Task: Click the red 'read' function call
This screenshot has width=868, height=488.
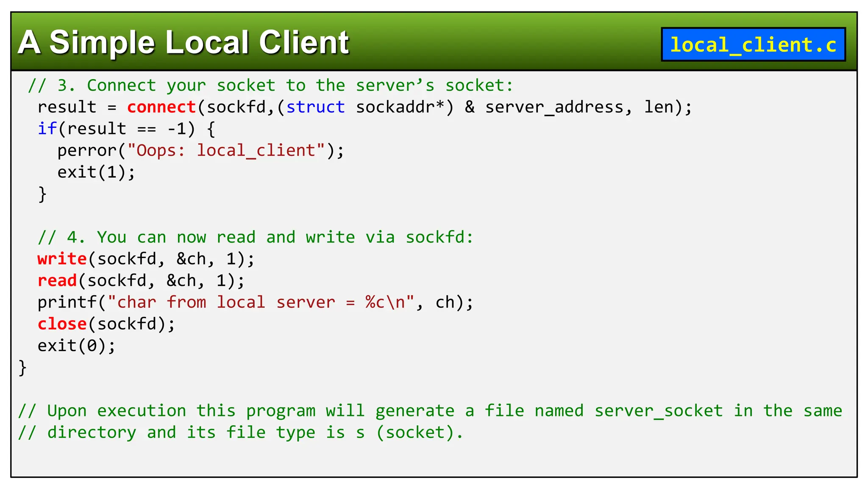Action: [x=57, y=280]
